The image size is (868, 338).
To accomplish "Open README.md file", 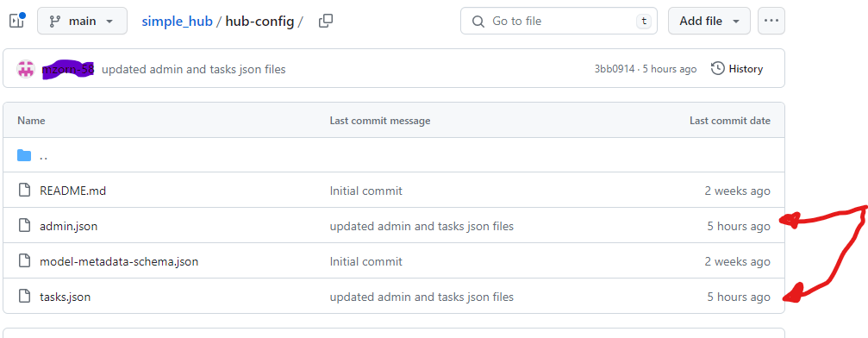I will coord(73,191).
